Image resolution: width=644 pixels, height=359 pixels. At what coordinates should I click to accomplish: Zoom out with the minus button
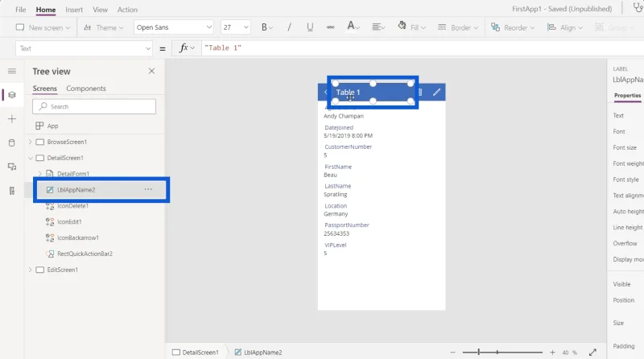coord(452,353)
